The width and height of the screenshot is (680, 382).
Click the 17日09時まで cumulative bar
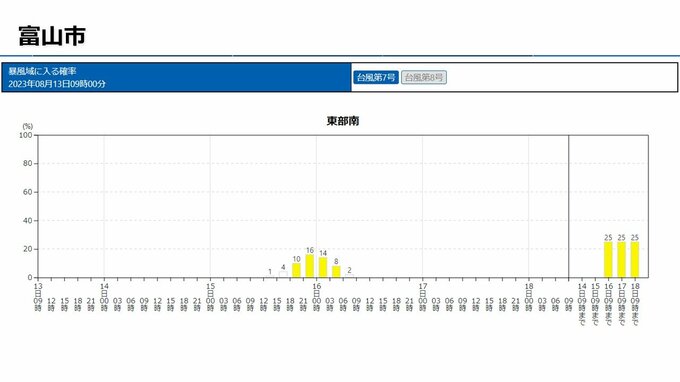coord(621,260)
